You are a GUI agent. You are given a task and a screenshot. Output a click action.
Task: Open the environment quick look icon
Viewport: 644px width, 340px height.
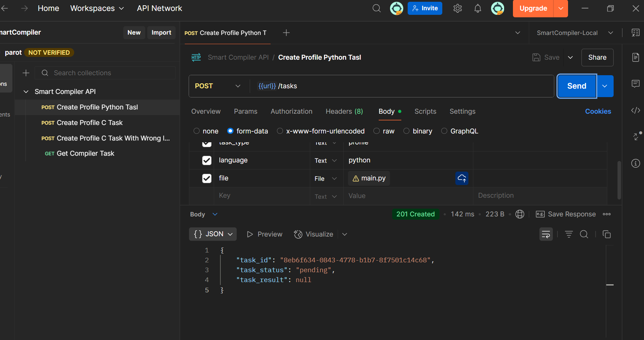(636, 32)
